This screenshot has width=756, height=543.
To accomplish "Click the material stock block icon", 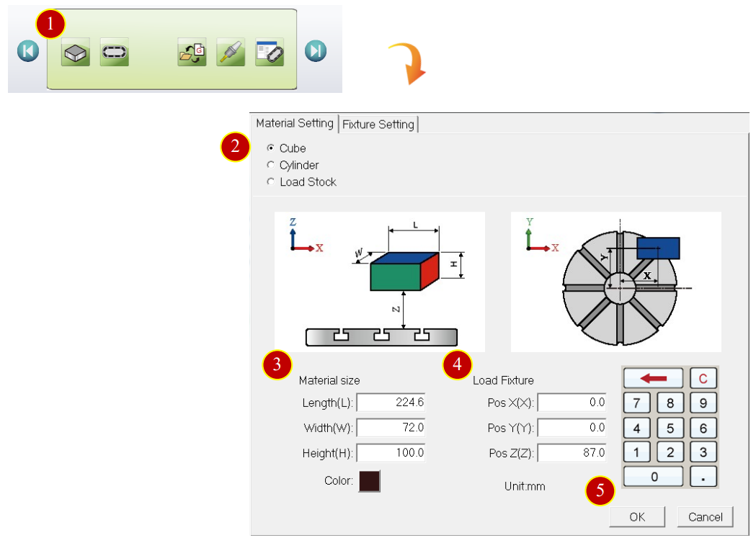I will point(76,52).
